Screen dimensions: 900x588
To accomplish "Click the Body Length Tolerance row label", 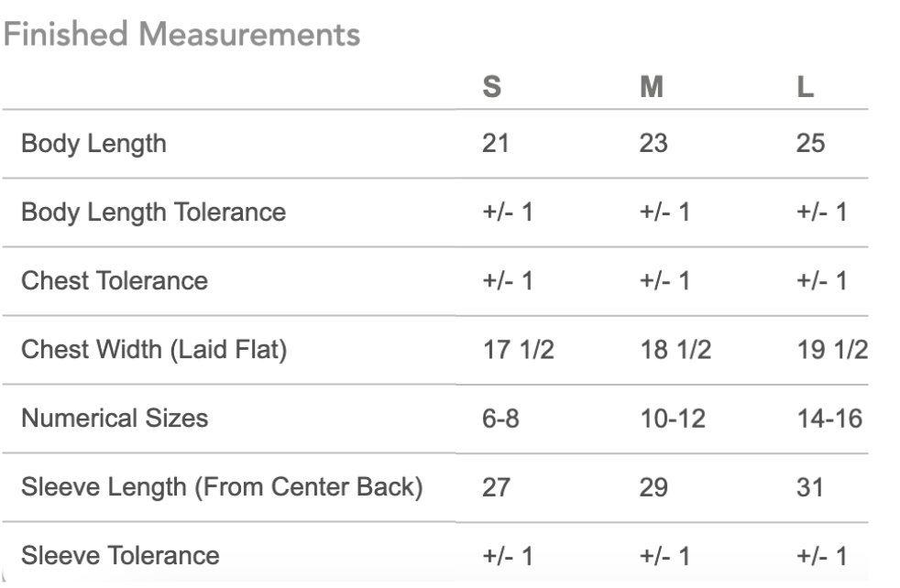I will [x=153, y=212].
